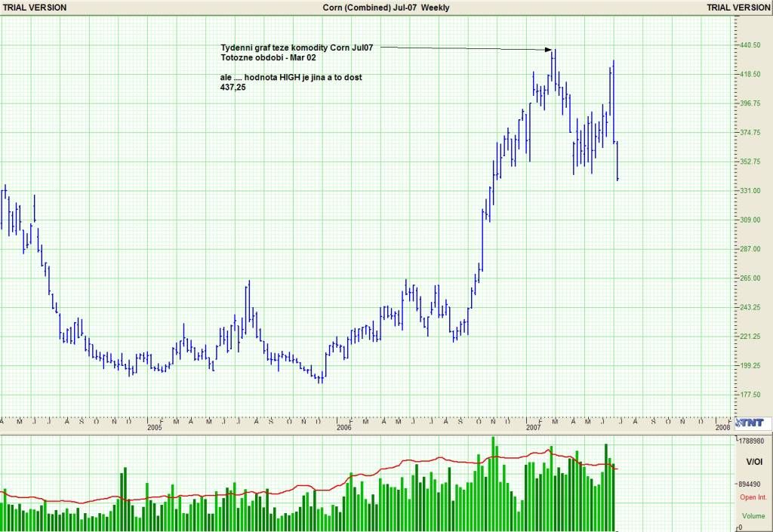The width and height of the screenshot is (773, 532).
Task: Click the tallest green volume bar in late 2006
Action: tap(493, 484)
